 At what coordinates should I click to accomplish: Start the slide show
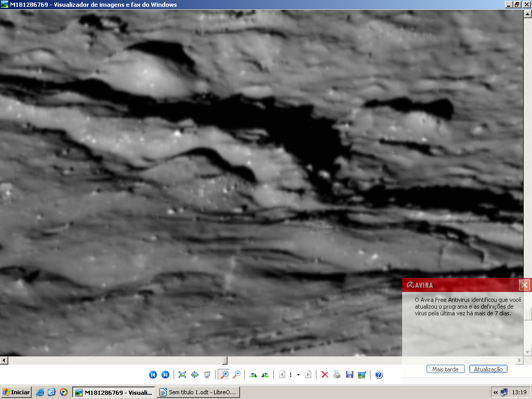pyautogui.click(x=207, y=375)
